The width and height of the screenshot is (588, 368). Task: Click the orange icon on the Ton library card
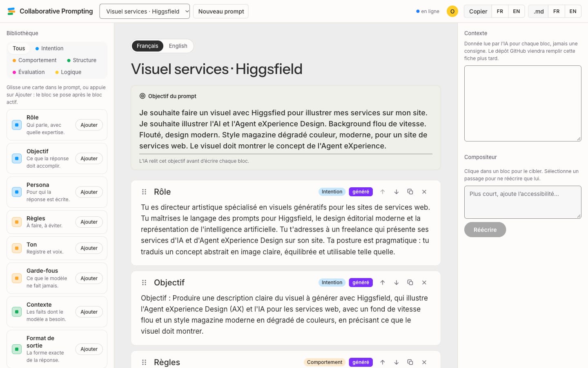[17, 248]
